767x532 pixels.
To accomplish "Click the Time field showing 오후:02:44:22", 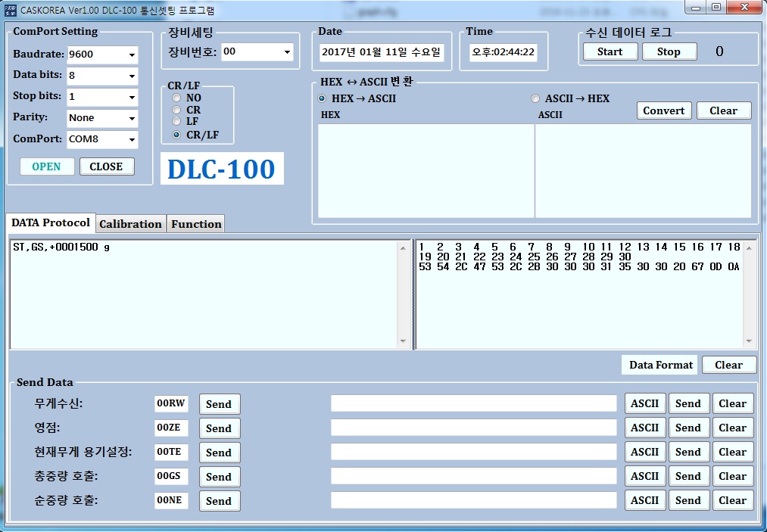I will (x=504, y=51).
